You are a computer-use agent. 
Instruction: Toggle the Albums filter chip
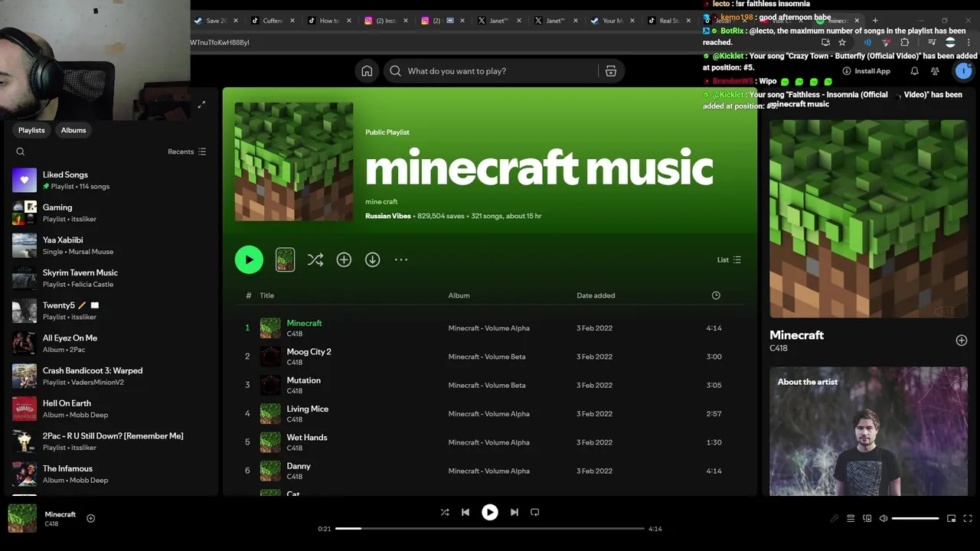tap(73, 130)
